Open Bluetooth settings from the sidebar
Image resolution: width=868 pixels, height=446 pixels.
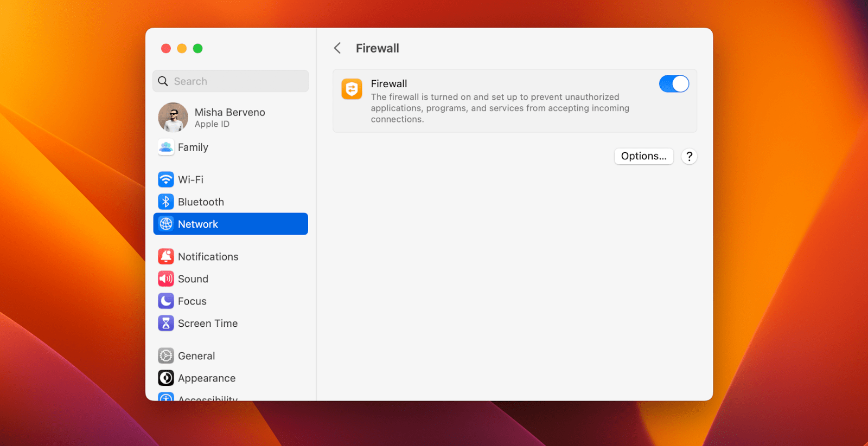166,202
